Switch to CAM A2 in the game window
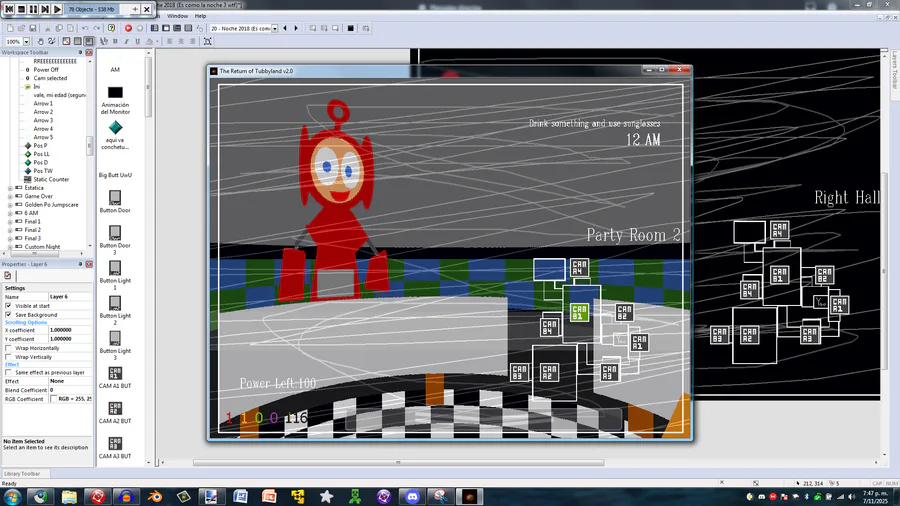The width and height of the screenshot is (900, 506). click(x=549, y=372)
